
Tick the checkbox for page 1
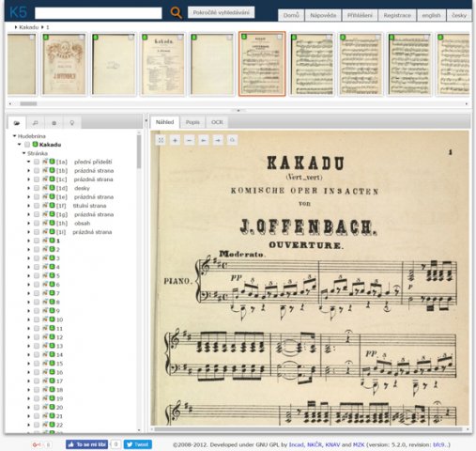point(37,241)
